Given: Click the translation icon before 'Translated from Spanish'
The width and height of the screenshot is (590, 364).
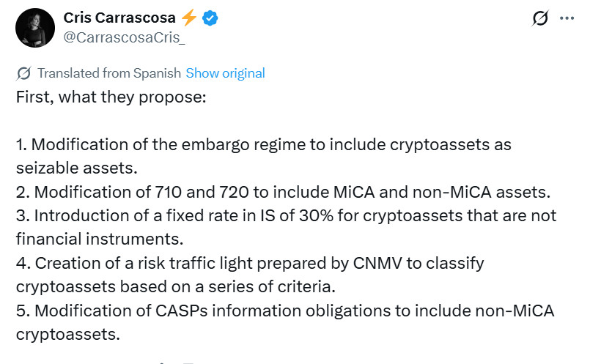Looking at the screenshot, I should [x=23, y=73].
